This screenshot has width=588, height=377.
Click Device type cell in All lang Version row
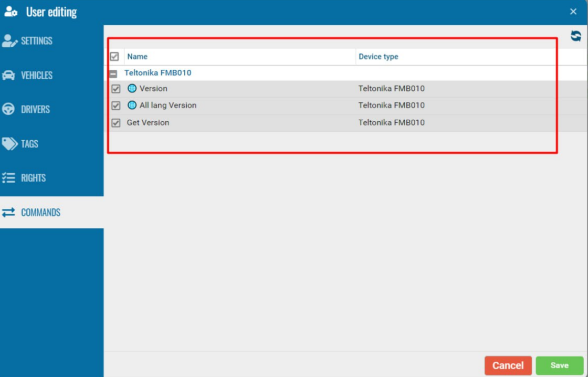tap(392, 106)
